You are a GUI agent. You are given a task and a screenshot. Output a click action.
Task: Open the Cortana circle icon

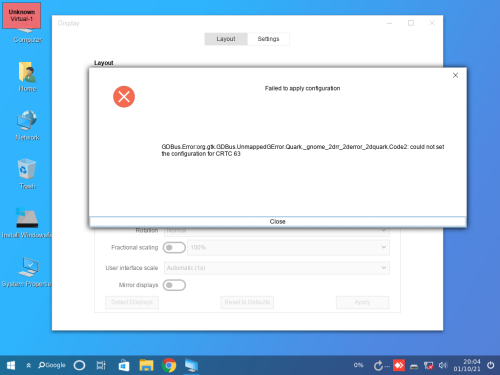79,365
